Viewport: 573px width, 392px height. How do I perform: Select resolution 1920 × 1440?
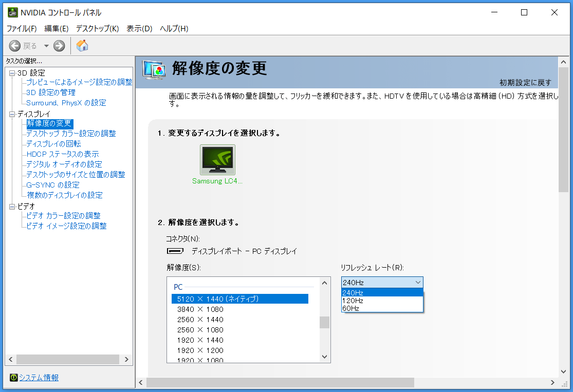tap(239, 340)
